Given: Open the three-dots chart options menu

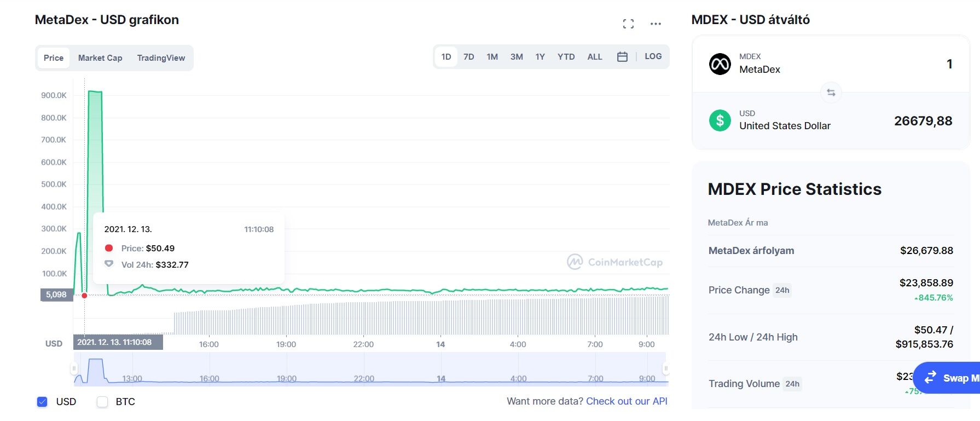Looking at the screenshot, I should 656,24.
